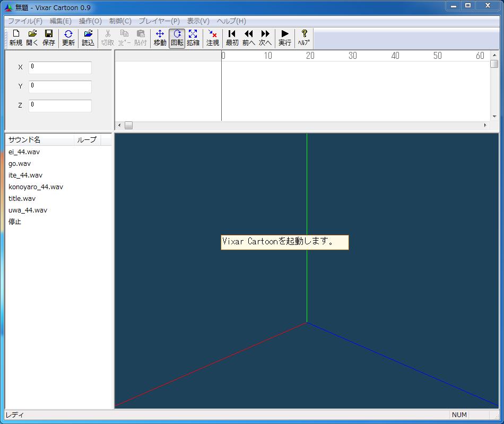Click the timeline horizontal scrollbar thumb
The width and height of the screenshot is (504, 424).
(128, 126)
